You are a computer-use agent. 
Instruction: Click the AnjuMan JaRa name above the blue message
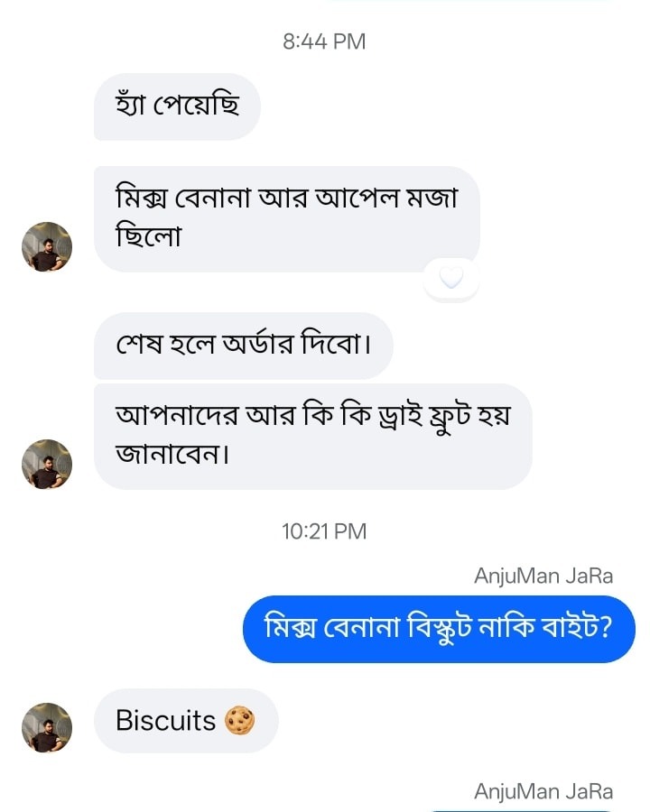click(543, 576)
